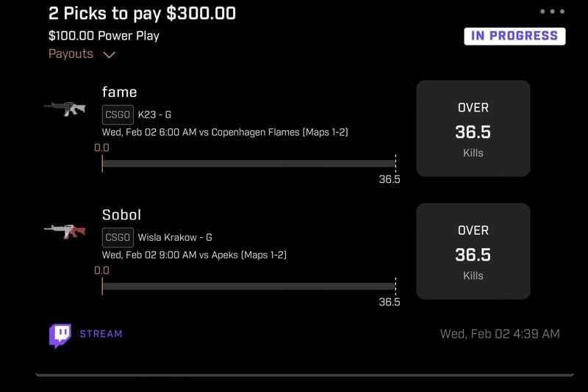
Task: Click the fame player name
Action: pyautogui.click(x=120, y=92)
